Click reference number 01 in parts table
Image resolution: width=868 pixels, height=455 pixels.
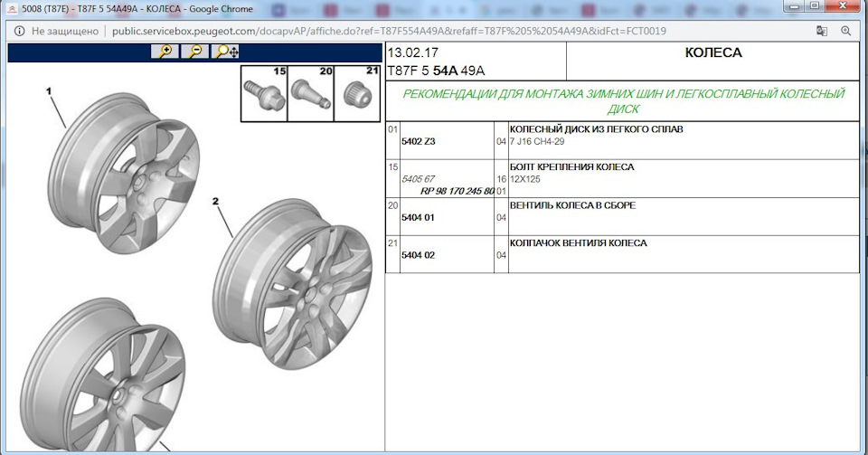tap(392, 129)
